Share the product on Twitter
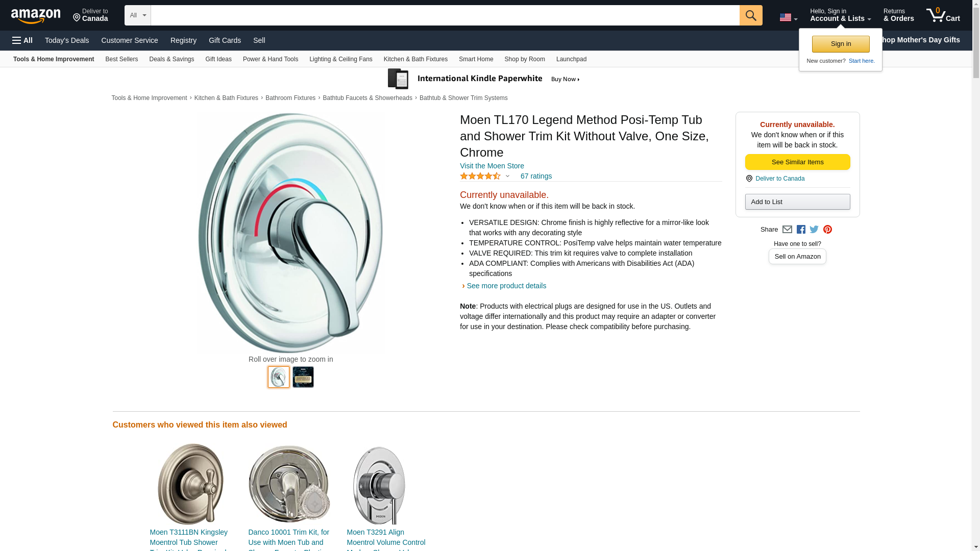Viewport: 980px width, 551px height. 814,230
